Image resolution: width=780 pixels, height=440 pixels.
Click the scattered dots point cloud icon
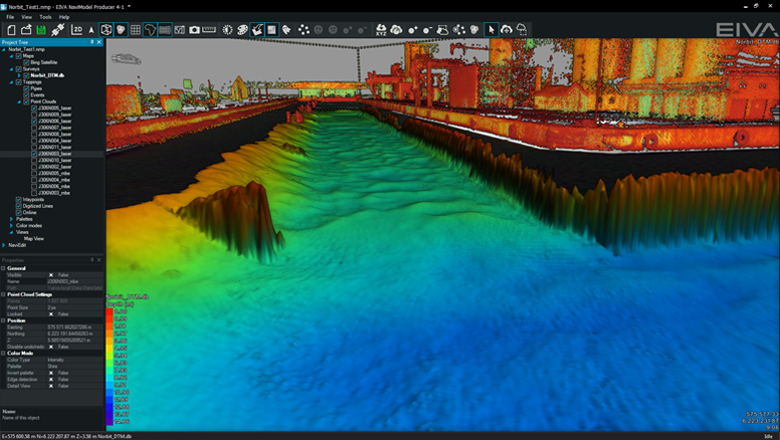click(x=303, y=30)
